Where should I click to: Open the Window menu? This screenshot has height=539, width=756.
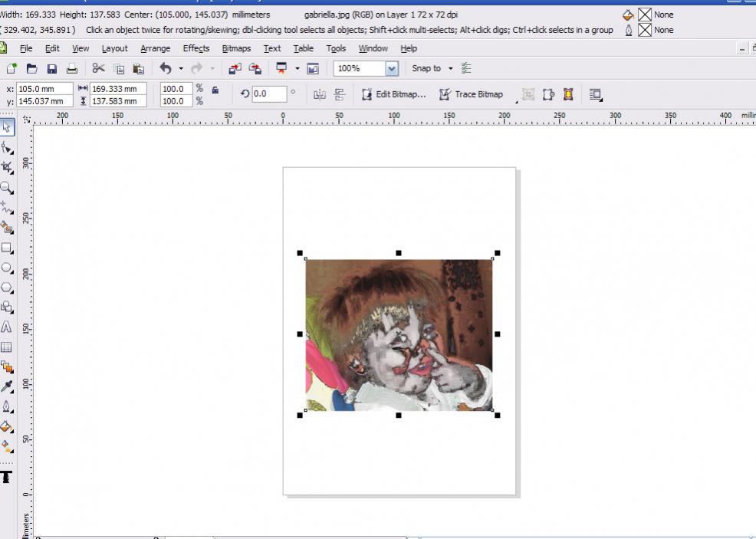click(x=373, y=49)
